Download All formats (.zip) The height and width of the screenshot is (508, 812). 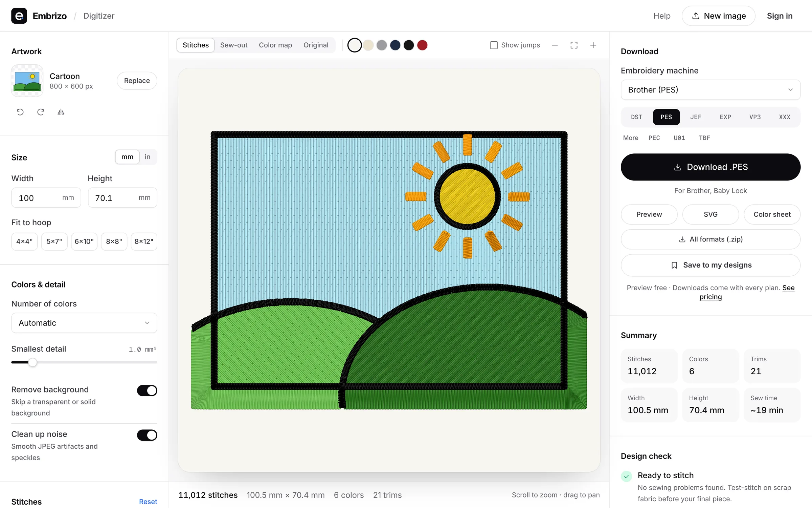710,239
